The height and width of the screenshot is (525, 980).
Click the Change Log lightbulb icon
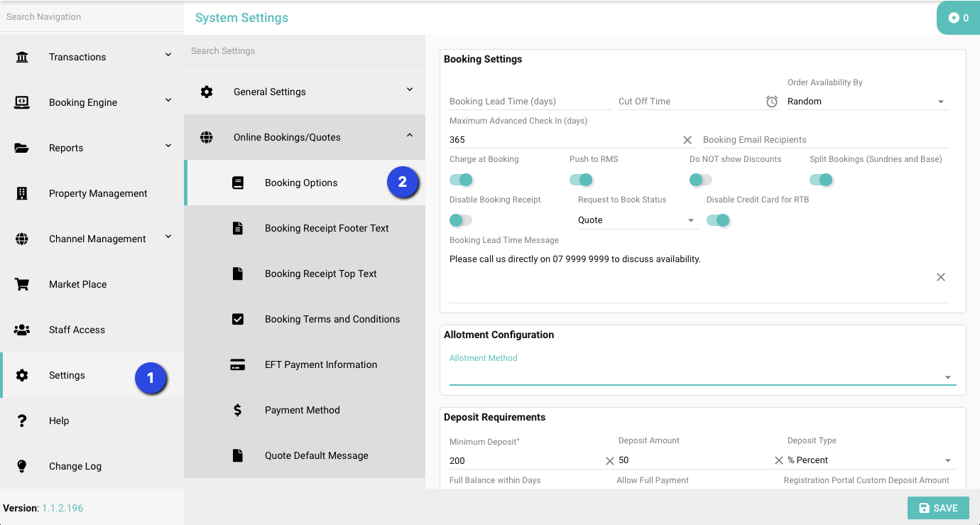(22, 466)
